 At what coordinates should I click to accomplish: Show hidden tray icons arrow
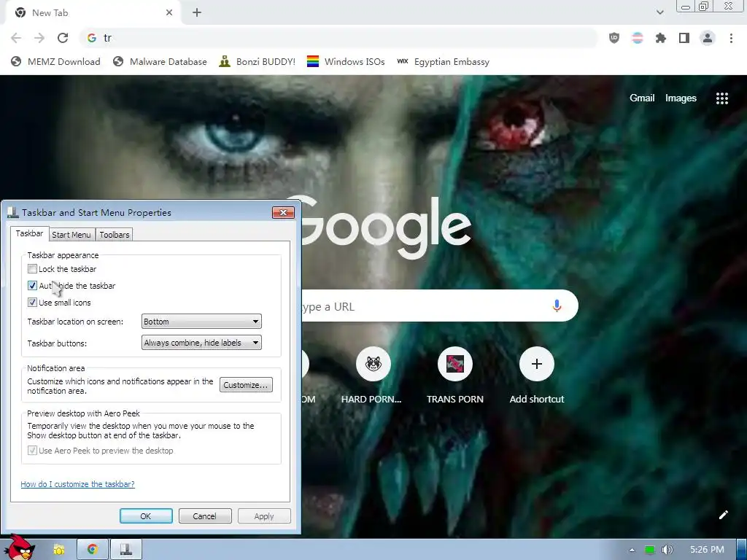point(632,550)
